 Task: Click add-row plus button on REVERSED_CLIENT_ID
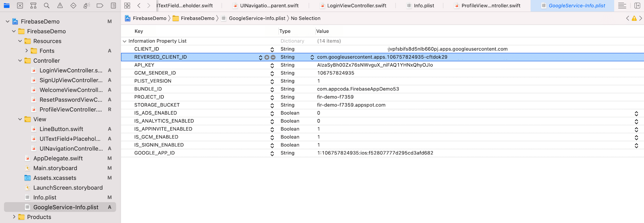pyautogui.click(x=267, y=57)
